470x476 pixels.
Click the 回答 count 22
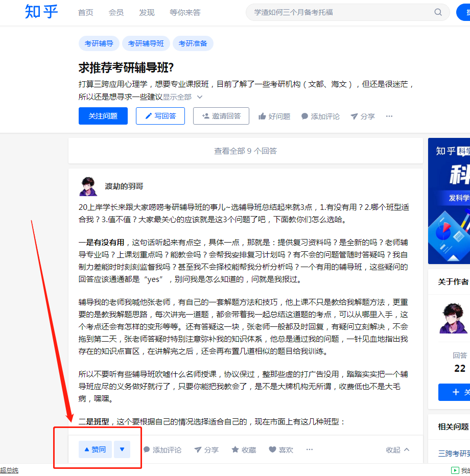(460, 368)
